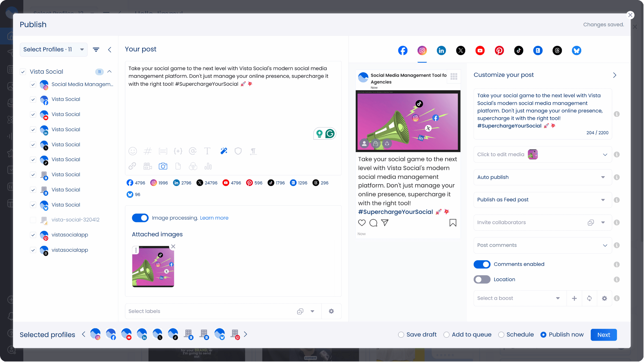644x362 pixels.
Task: Open the label settings gear icon
Action: pyautogui.click(x=331, y=311)
